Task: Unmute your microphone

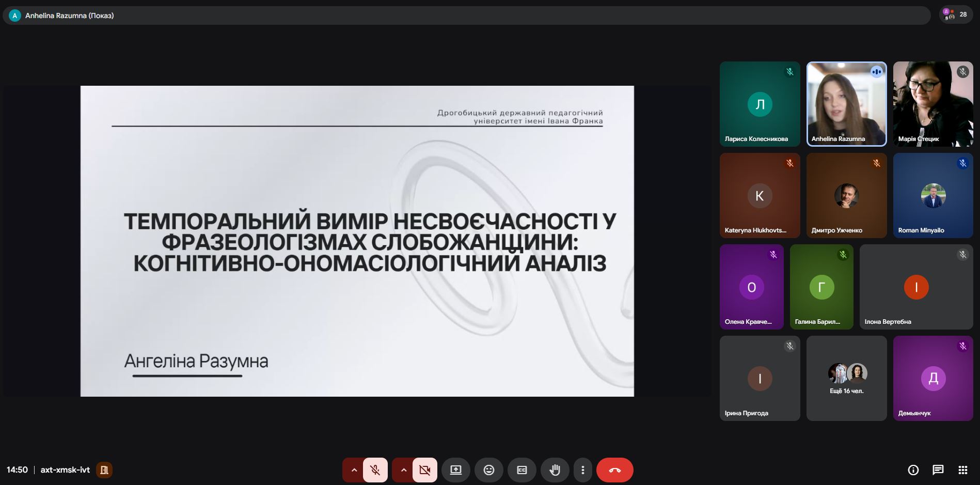Action: pos(375,470)
